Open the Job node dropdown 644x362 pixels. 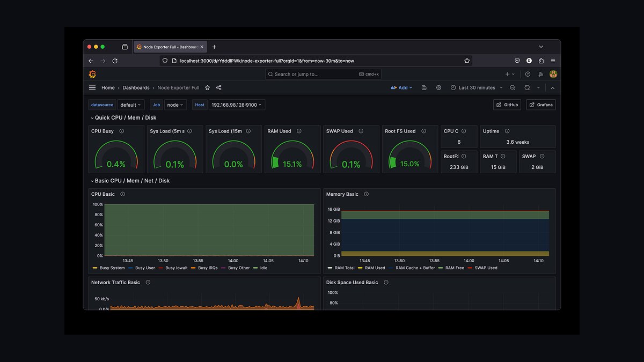click(x=175, y=105)
